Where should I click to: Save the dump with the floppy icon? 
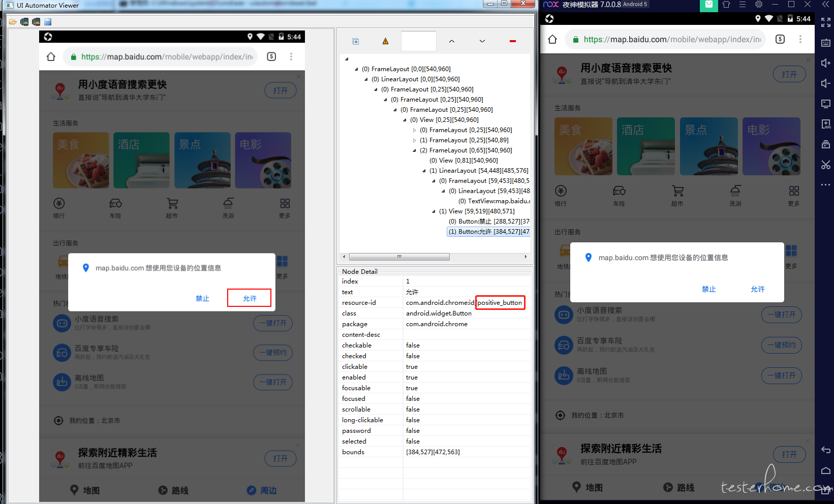[48, 22]
